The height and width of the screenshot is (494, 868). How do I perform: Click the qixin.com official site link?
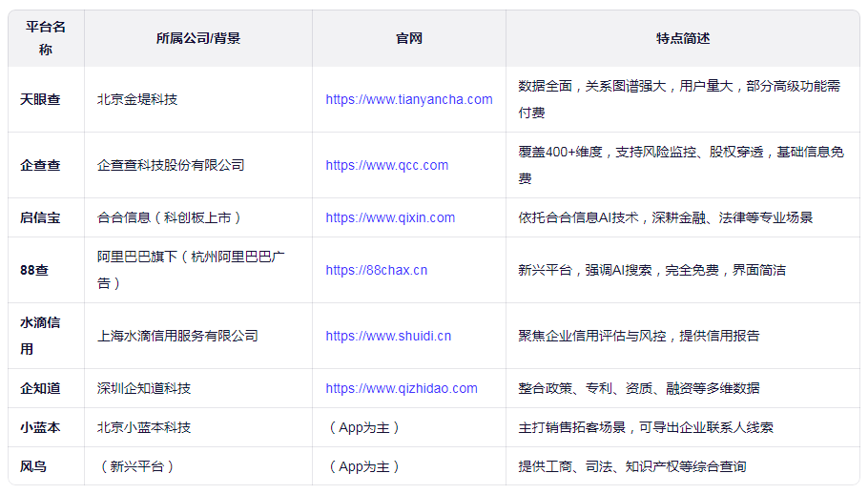coord(390,217)
